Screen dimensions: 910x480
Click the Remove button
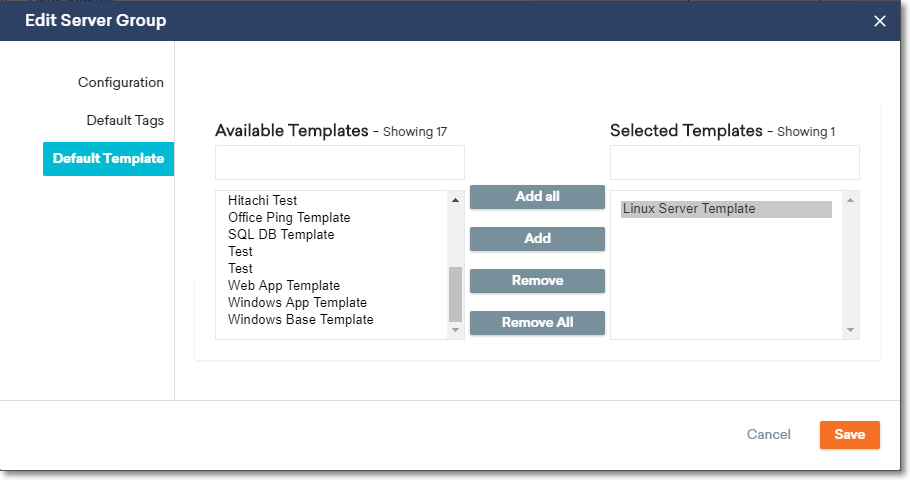coord(537,280)
